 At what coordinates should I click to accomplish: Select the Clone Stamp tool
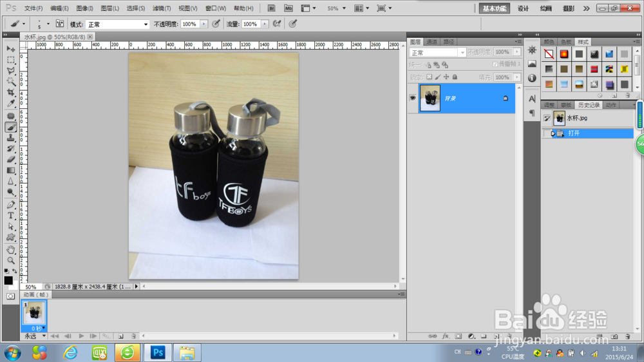(11, 138)
